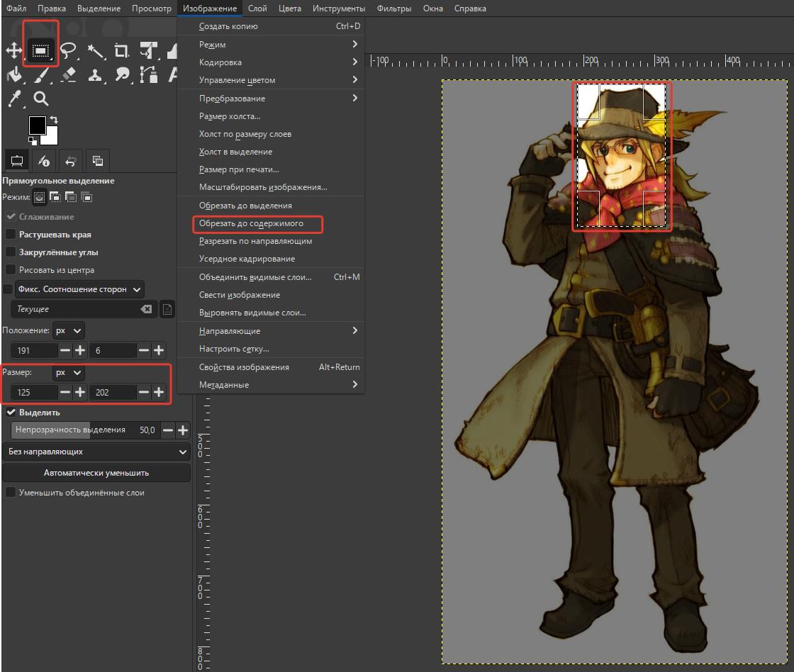Set selection mode to Replace
Screen dimensions: 794x672
[39, 197]
